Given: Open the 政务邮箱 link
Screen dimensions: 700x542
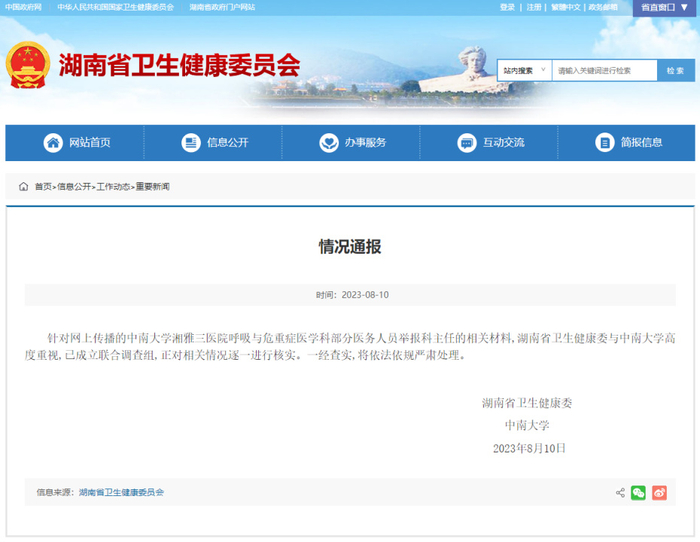Looking at the screenshot, I should (x=603, y=7).
